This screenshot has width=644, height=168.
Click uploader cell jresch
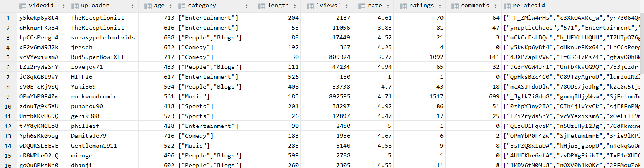(x=82, y=47)
